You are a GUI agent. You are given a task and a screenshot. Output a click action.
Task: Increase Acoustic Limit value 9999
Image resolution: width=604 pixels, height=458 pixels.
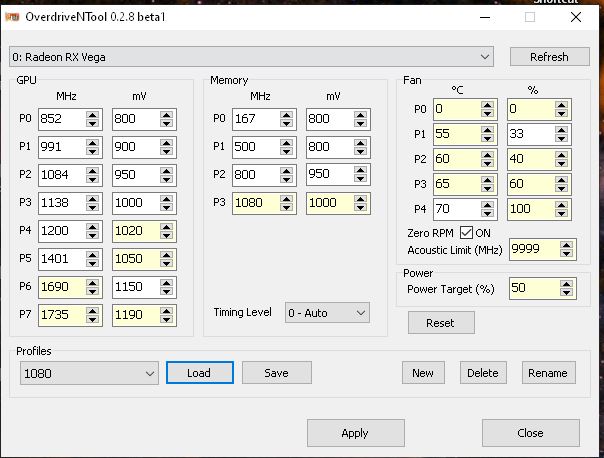pos(566,245)
